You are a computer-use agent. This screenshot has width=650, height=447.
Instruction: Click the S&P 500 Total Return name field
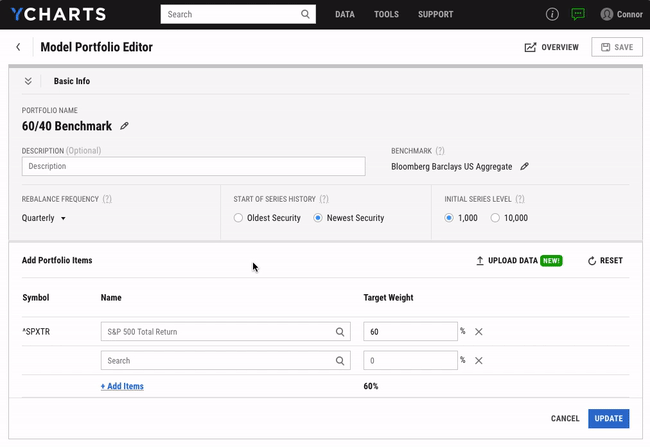[x=226, y=332]
